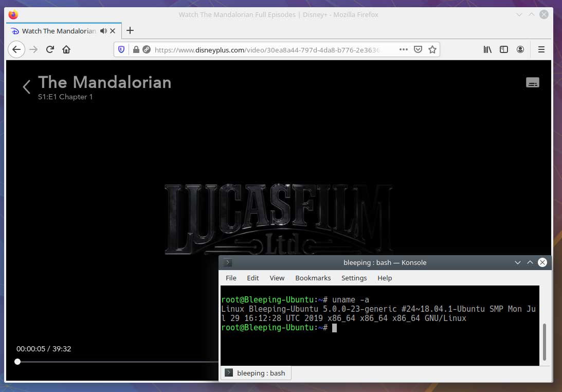Select the Watch The Mandalorian tab

click(59, 31)
